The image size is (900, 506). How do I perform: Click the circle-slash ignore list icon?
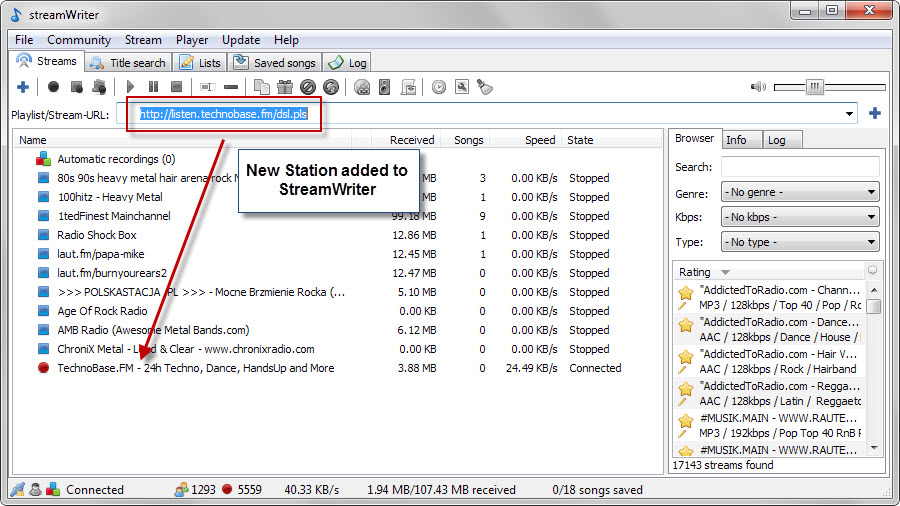coord(308,87)
